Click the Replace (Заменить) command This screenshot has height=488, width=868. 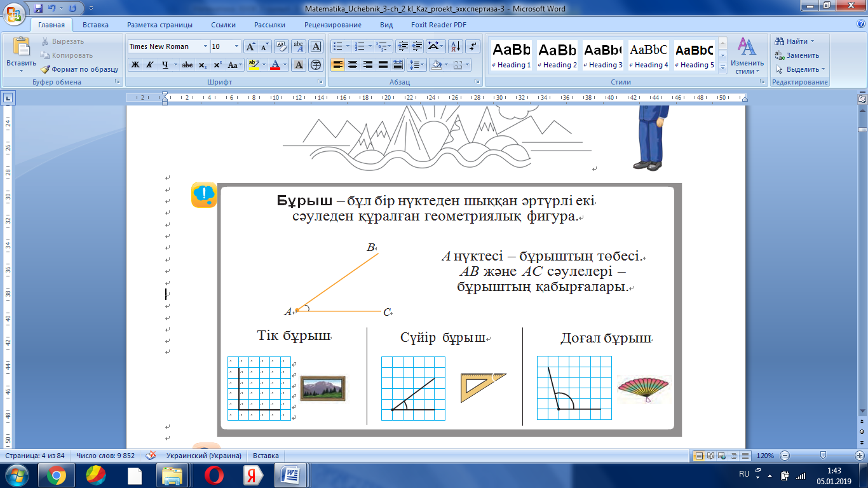coord(797,55)
